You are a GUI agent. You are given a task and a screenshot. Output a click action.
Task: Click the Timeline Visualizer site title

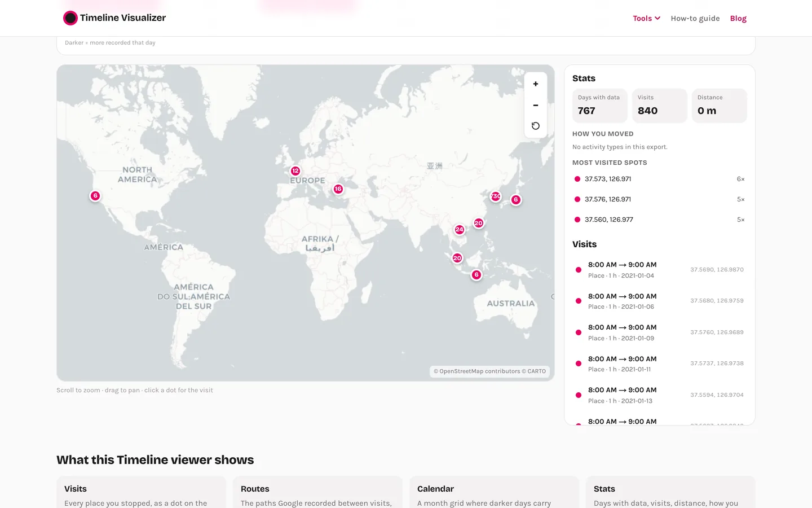[x=123, y=18]
